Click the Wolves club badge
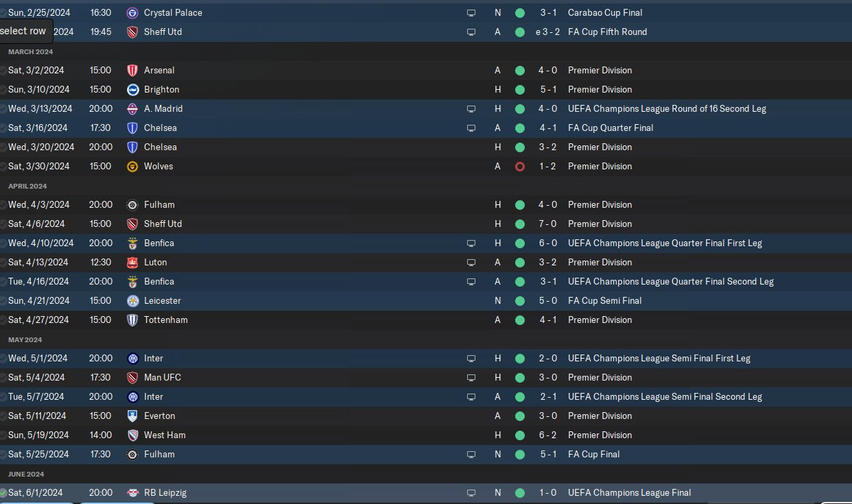 tap(132, 167)
